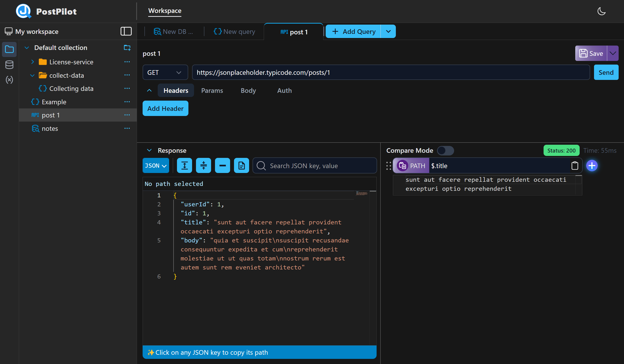The height and width of the screenshot is (364, 624).
Task: Click the document icon in response toolbar
Action: coord(241,165)
